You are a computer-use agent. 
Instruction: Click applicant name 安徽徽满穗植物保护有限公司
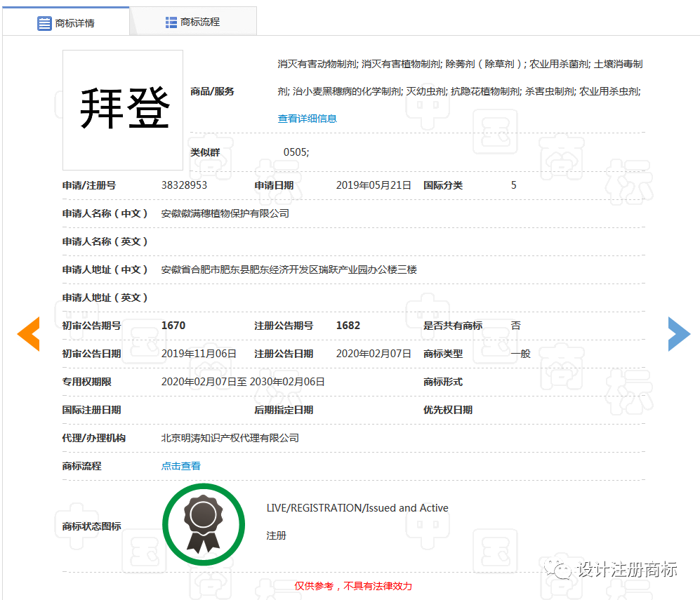click(225, 213)
